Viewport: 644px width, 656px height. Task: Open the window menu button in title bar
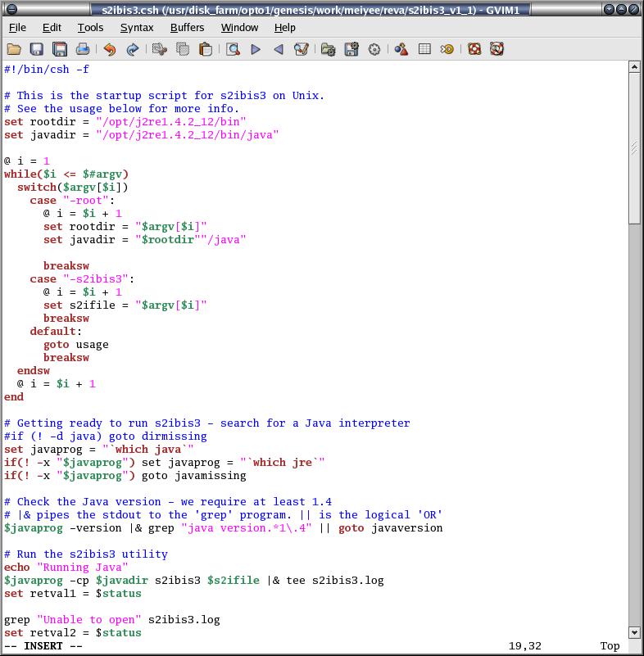[12, 9]
